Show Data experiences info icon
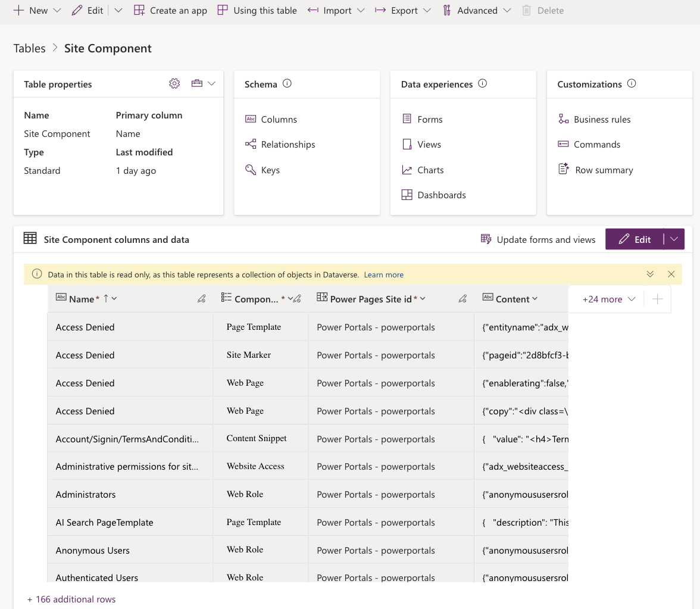 tap(483, 83)
